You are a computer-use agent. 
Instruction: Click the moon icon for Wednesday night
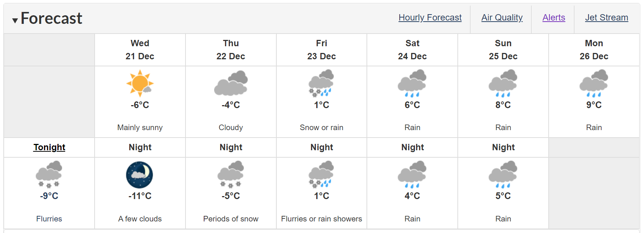[140, 175]
